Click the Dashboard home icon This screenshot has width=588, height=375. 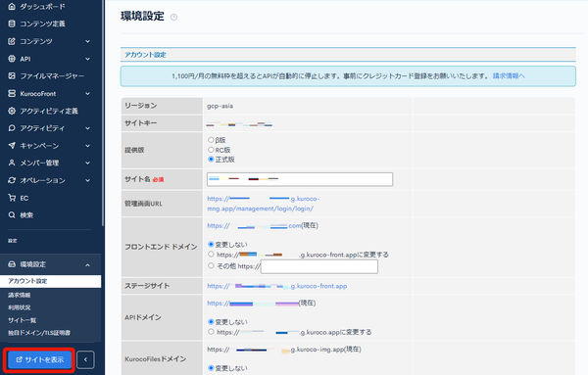click(12, 7)
